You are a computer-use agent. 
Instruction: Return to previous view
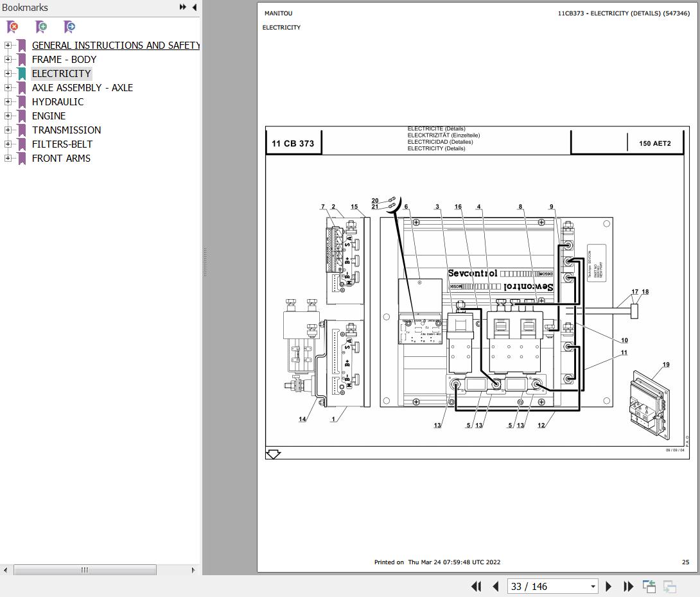point(649,586)
